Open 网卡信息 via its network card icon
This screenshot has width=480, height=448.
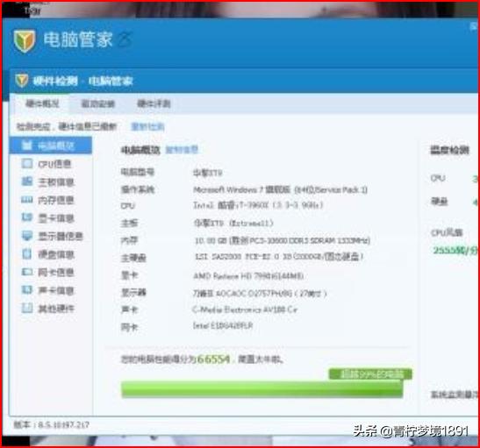27,272
